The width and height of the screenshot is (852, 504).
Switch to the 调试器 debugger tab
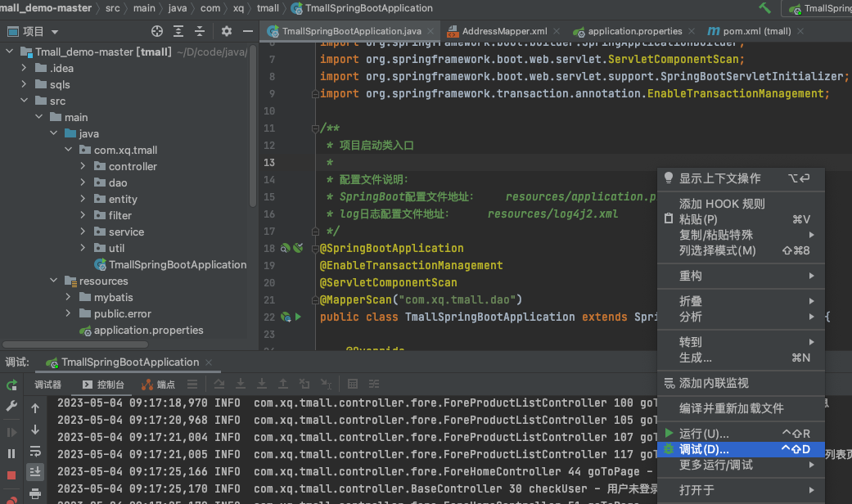click(x=47, y=385)
